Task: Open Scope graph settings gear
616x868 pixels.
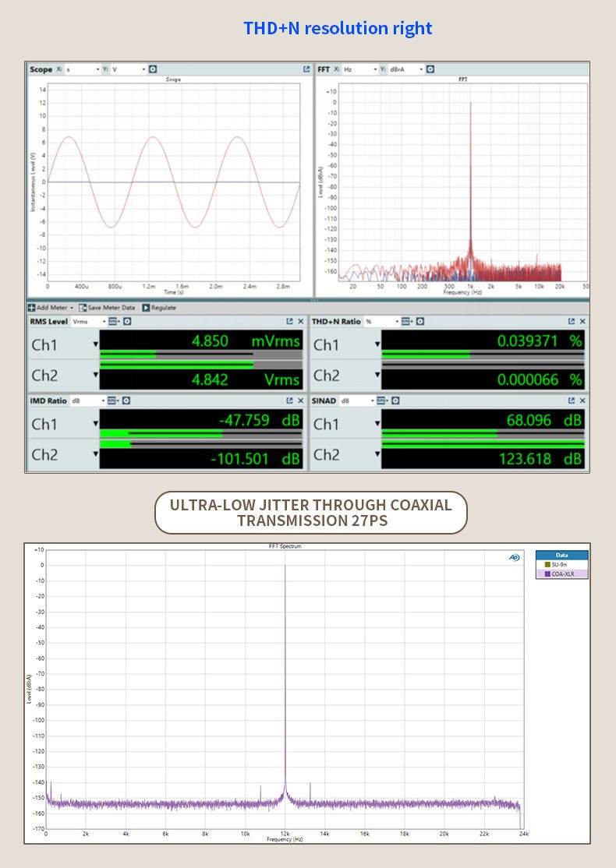Action: point(153,69)
